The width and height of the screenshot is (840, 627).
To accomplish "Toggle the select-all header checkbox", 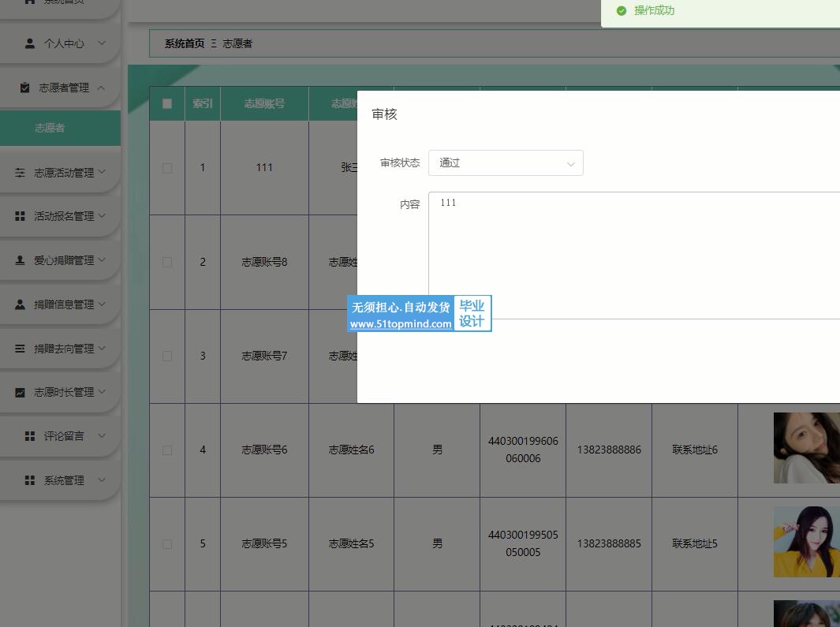I will pos(167,103).
